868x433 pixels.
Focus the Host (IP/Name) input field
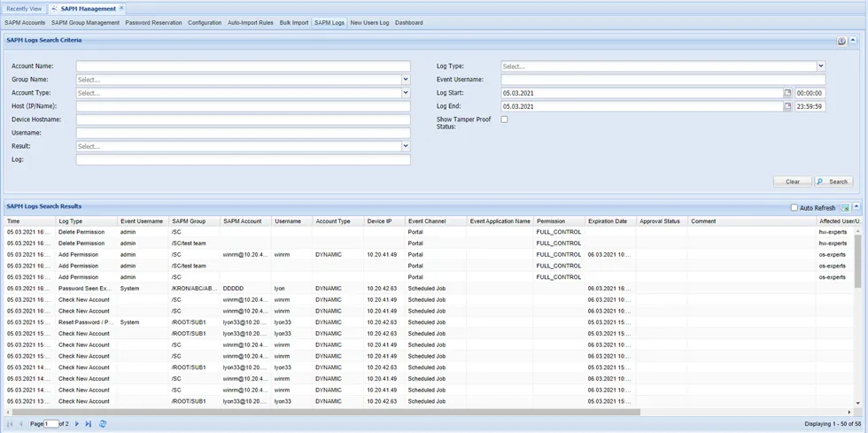[x=243, y=106]
